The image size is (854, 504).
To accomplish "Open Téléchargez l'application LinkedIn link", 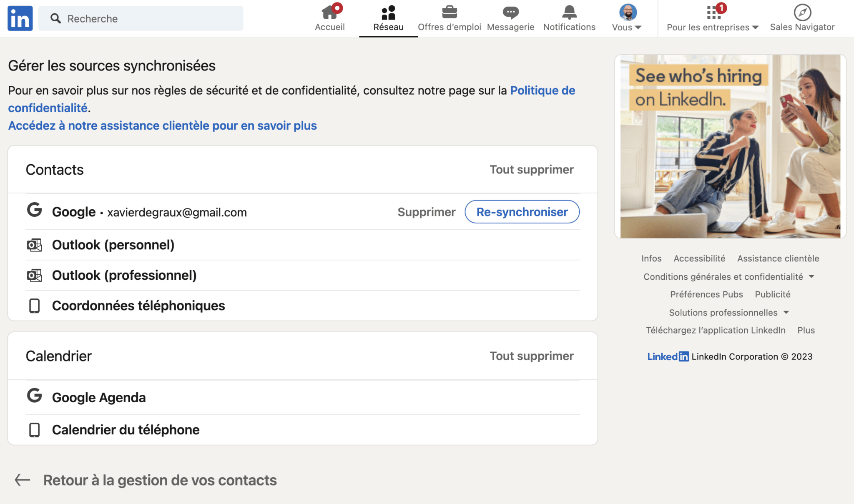I will pos(716,330).
